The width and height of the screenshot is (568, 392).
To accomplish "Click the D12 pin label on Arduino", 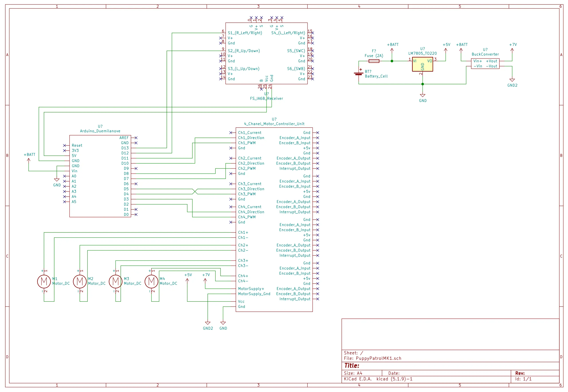I will point(125,153).
